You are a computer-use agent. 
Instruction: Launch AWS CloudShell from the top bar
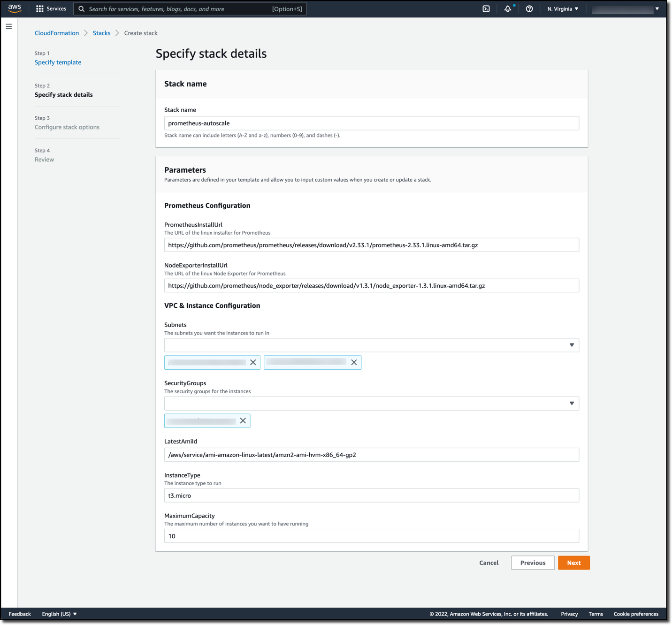[486, 8]
